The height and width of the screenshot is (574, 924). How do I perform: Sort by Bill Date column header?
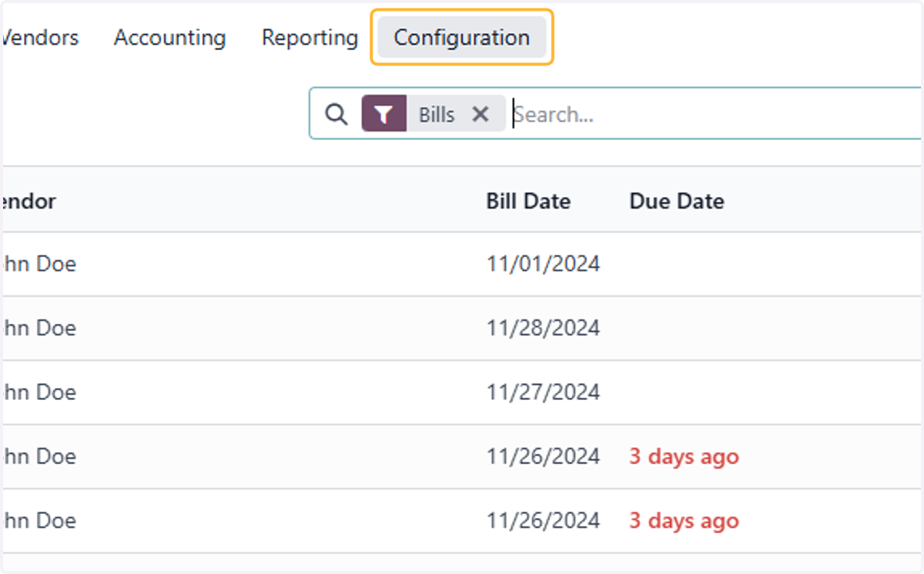click(x=528, y=202)
